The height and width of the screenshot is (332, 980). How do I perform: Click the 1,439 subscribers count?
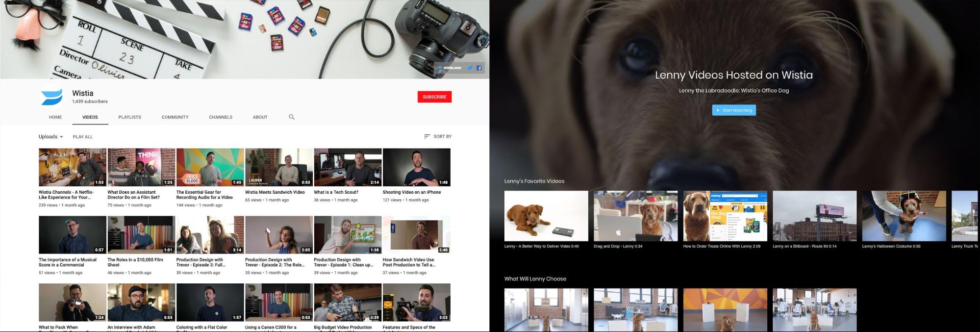[90, 102]
